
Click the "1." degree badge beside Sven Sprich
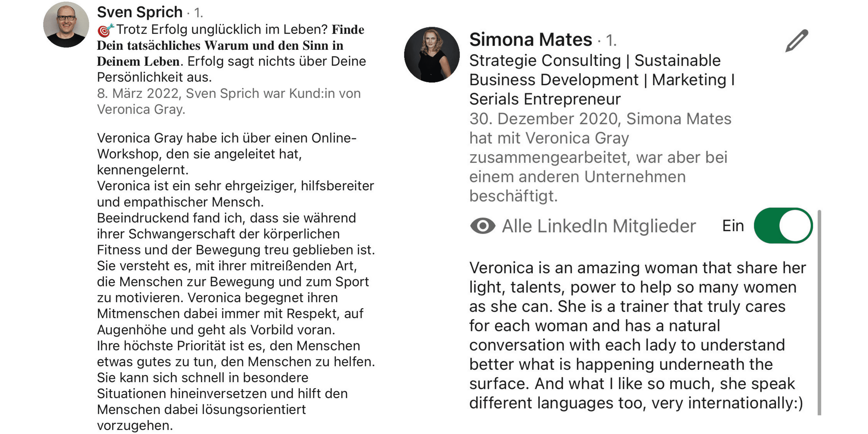click(198, 13)
